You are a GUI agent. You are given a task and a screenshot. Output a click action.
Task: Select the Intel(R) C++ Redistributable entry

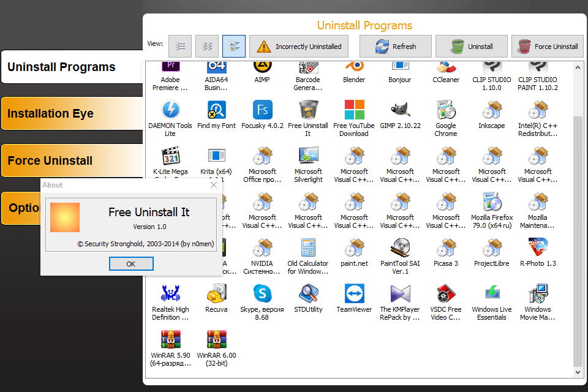pyautogui.click(x=538, y=119)
